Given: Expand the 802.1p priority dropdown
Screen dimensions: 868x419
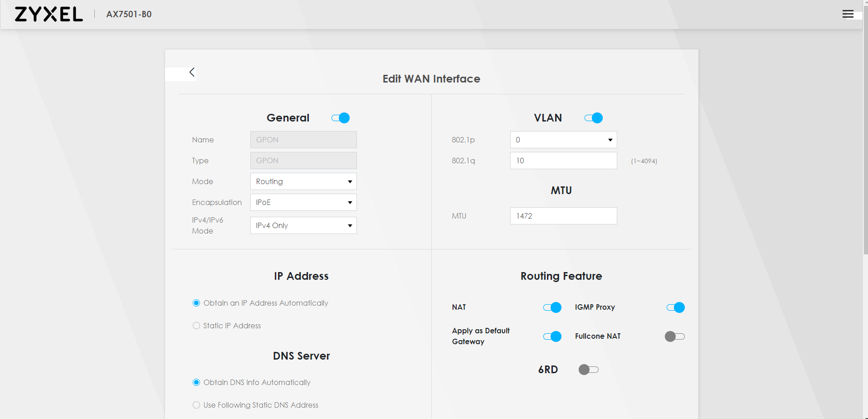Looking at the screenshot, I should [x=563, y=140].
